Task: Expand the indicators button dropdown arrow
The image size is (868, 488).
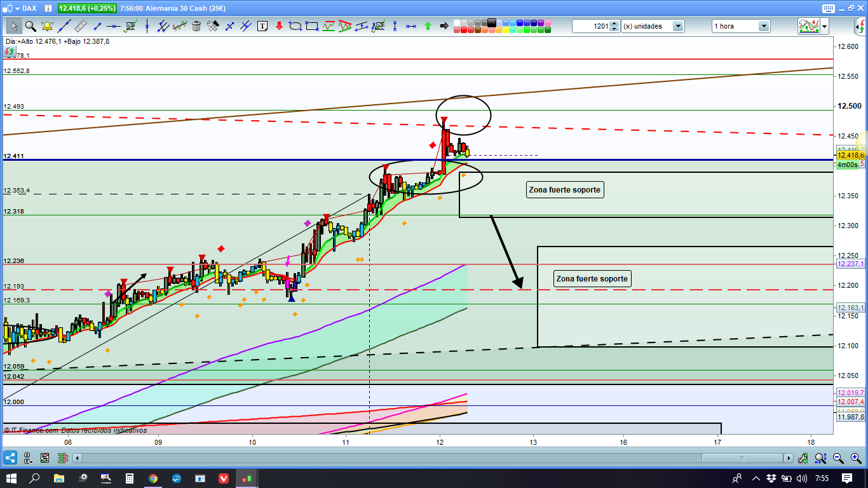Action: pyautogui.click(x=824, y=26)
